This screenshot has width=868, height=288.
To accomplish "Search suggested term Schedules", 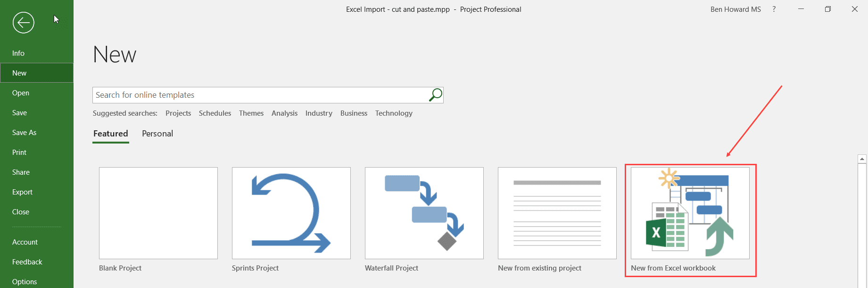I will point(215,113).
